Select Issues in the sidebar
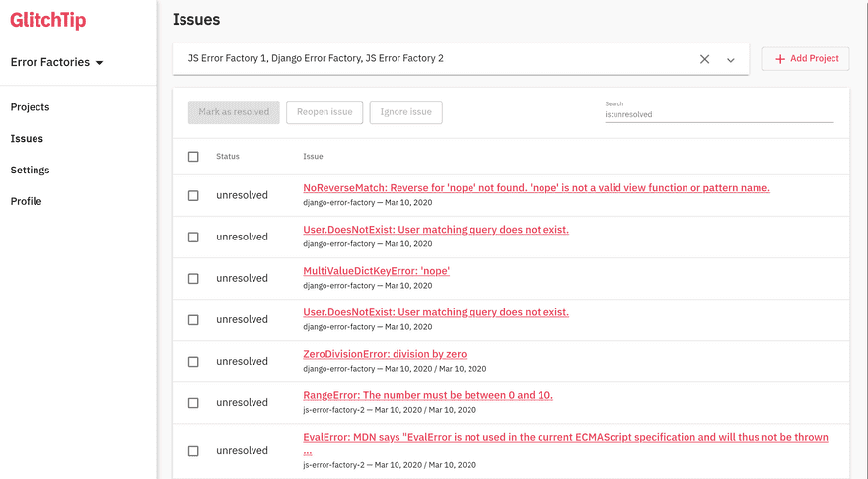This screenshot has width=868, height=479. tap(27, 139)
